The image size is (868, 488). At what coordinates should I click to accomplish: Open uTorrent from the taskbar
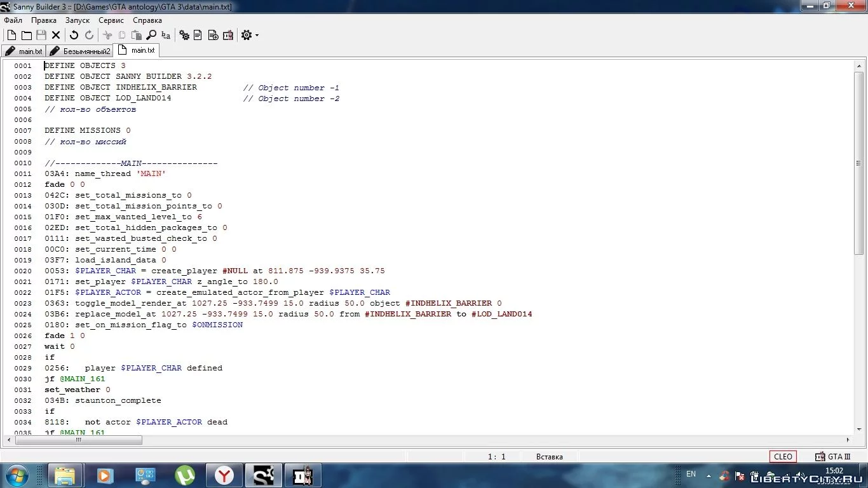[185, 475]
